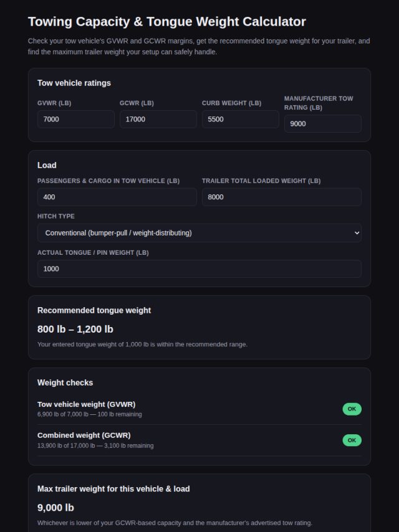Click the Towing Capacity page title
The width and height of the screenshot is (399, 532).
(166, 21)
